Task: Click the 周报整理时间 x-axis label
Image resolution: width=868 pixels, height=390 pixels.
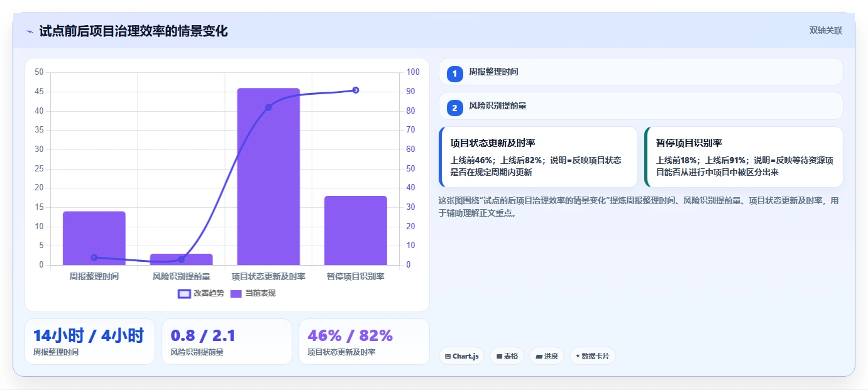Action: [x=94, y=276]
